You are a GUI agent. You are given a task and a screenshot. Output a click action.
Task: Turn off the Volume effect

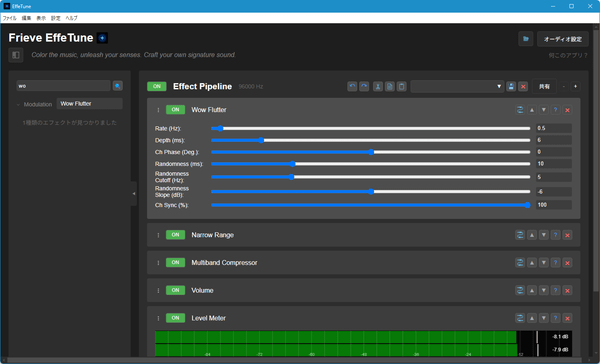point(175,291)
